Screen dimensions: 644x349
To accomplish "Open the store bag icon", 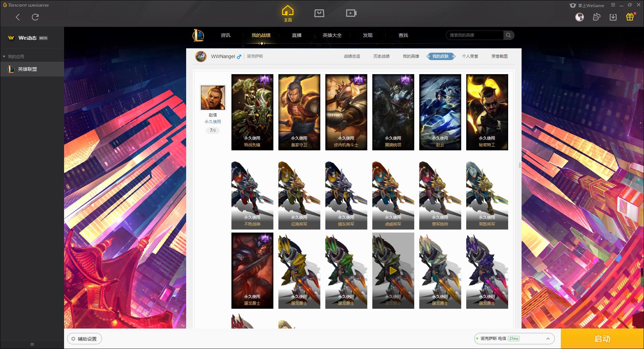I will (x=319, y=13).
